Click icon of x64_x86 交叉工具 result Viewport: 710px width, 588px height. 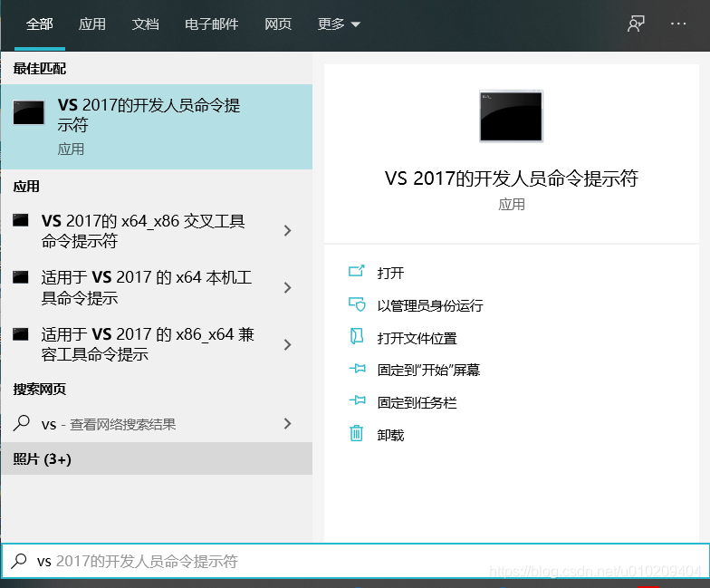point(20,220)
